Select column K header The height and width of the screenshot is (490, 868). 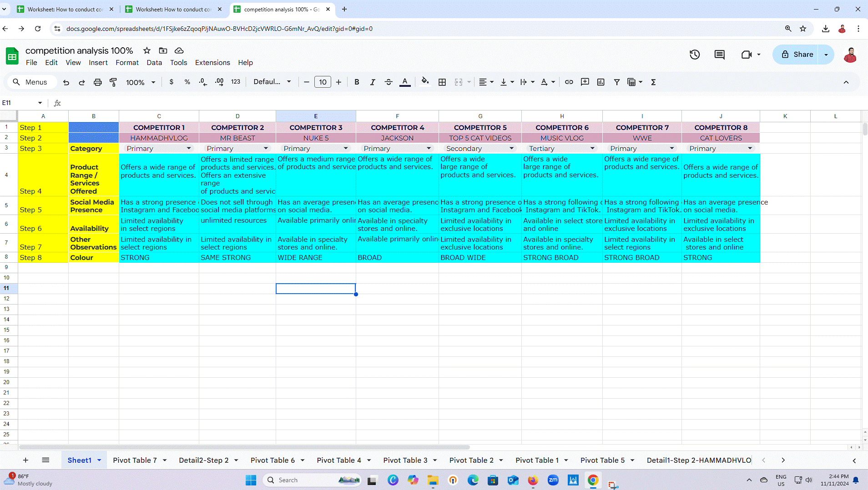tap(785, 116)
